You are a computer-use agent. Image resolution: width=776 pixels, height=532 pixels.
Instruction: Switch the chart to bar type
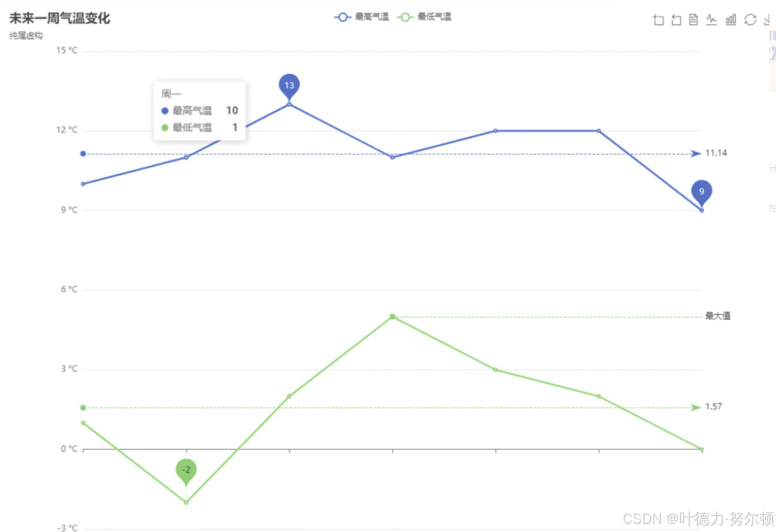731,20
